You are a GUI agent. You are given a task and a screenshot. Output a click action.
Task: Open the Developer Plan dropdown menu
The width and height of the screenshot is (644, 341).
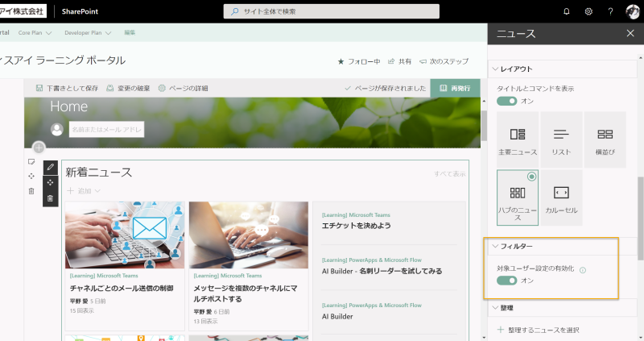click(88, 33)
